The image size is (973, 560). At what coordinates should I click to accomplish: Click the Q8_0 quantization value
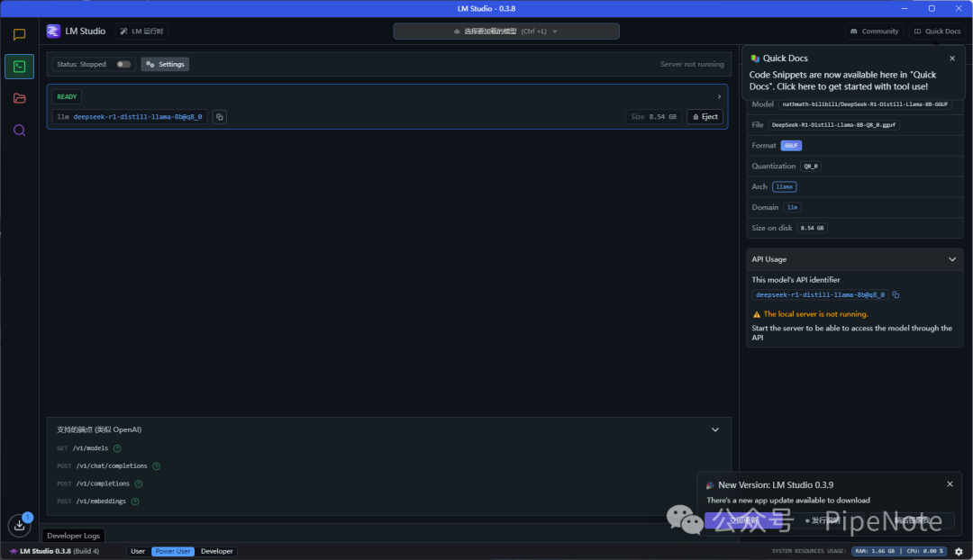(811, 167)
